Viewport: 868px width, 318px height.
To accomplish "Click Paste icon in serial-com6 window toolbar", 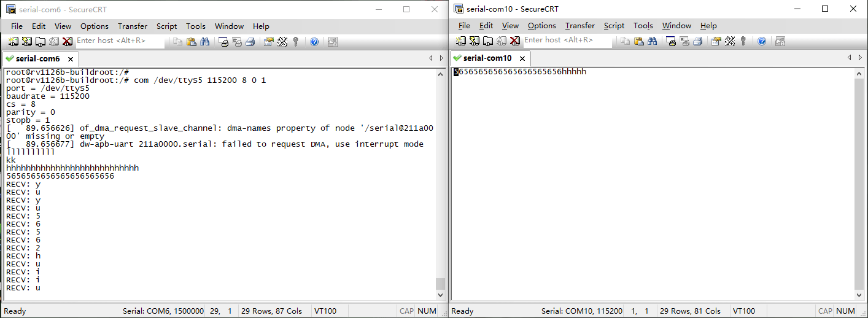I will click(191, 41).
